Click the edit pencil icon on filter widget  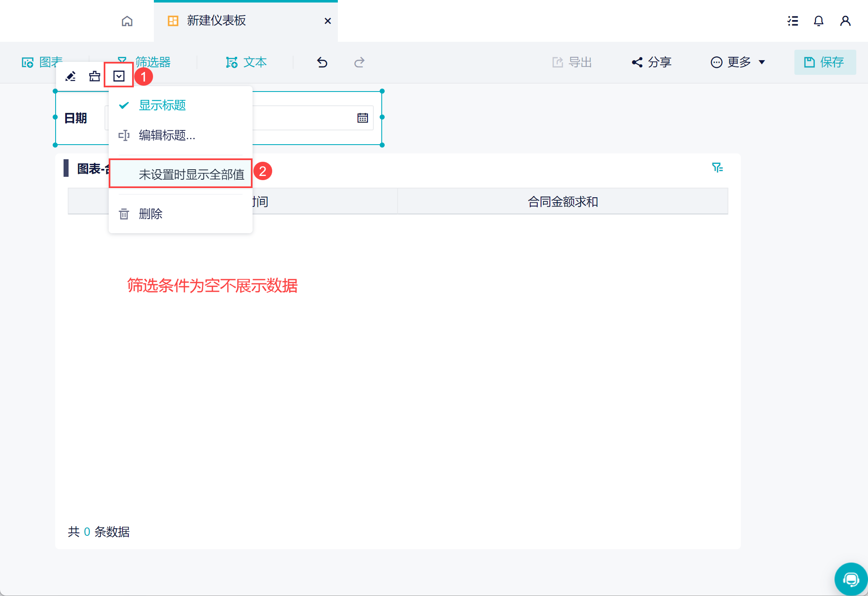click(71, 76)
